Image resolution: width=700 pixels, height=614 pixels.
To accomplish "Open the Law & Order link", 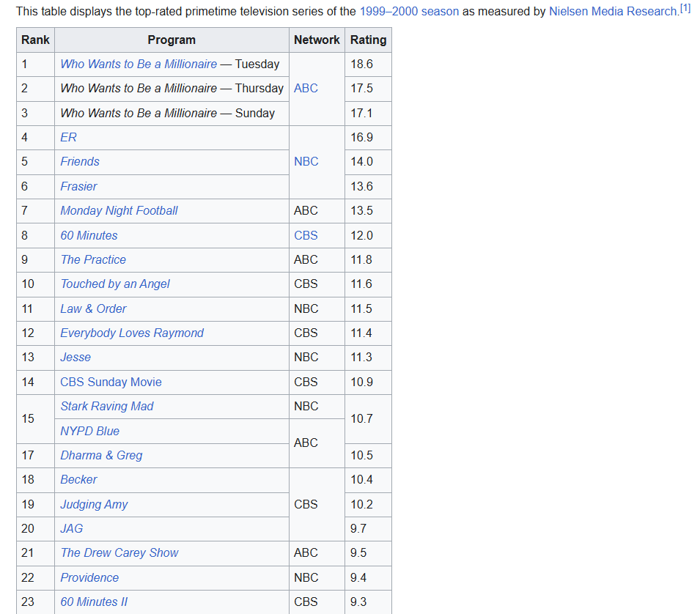I will [x=93, y=308].
